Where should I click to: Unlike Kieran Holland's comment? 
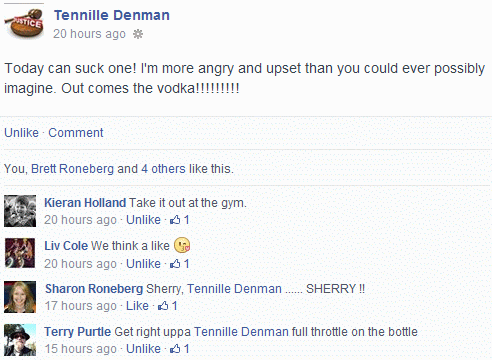[143, 220]
